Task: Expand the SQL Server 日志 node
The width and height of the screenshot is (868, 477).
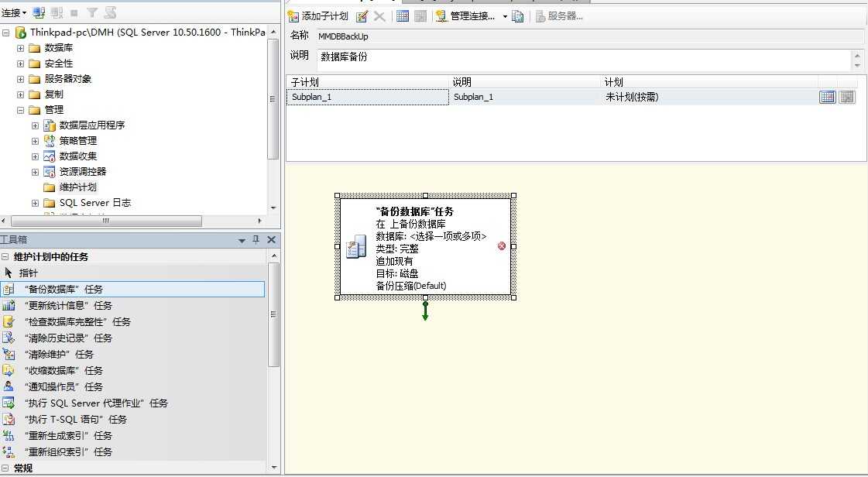Action: click(x=36, y=203)
